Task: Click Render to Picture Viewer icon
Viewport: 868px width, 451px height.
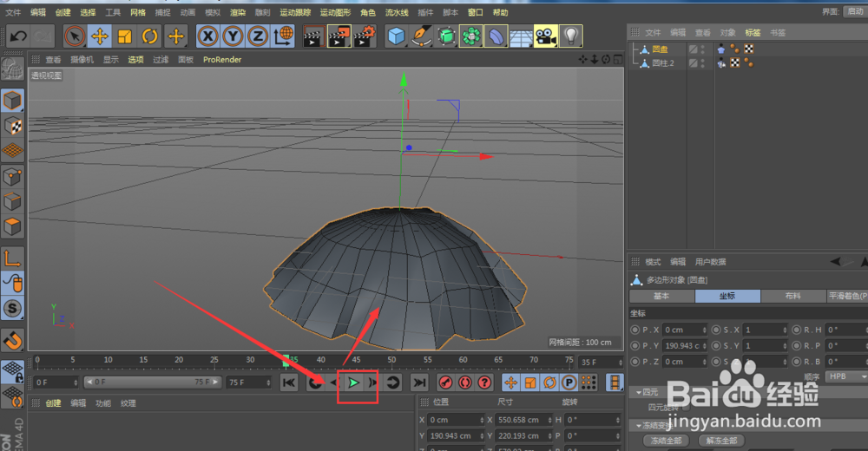Action: click(x=339, y=36)
